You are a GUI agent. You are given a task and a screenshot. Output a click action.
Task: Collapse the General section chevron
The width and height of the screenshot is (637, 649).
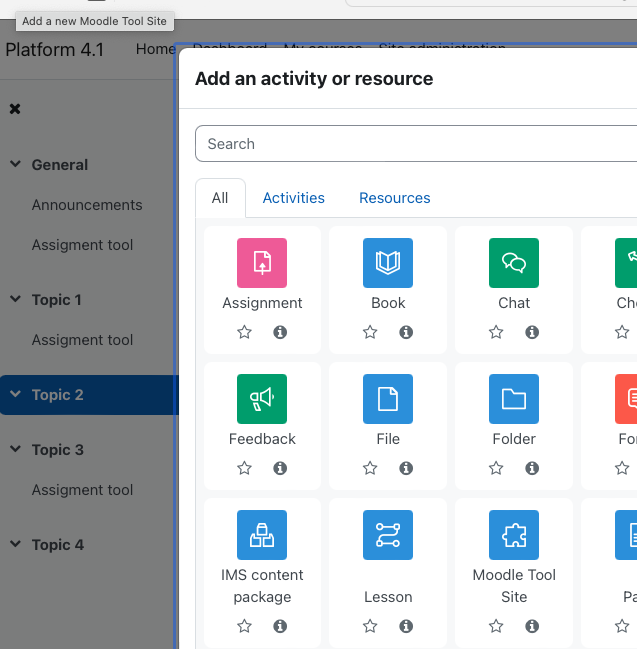coord(15,164)
